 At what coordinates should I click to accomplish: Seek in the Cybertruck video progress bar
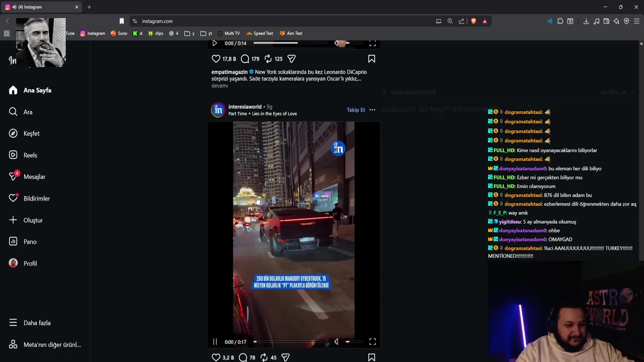click(x=292, y=342)
